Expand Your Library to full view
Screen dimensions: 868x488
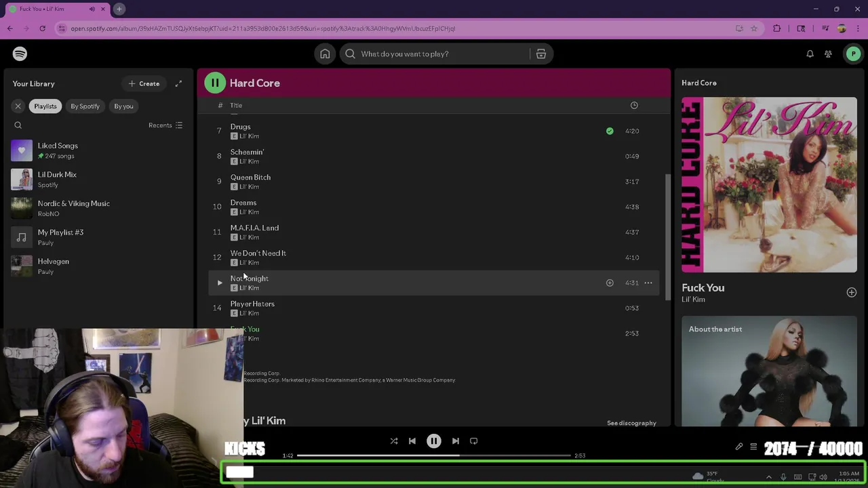point(178,83)
